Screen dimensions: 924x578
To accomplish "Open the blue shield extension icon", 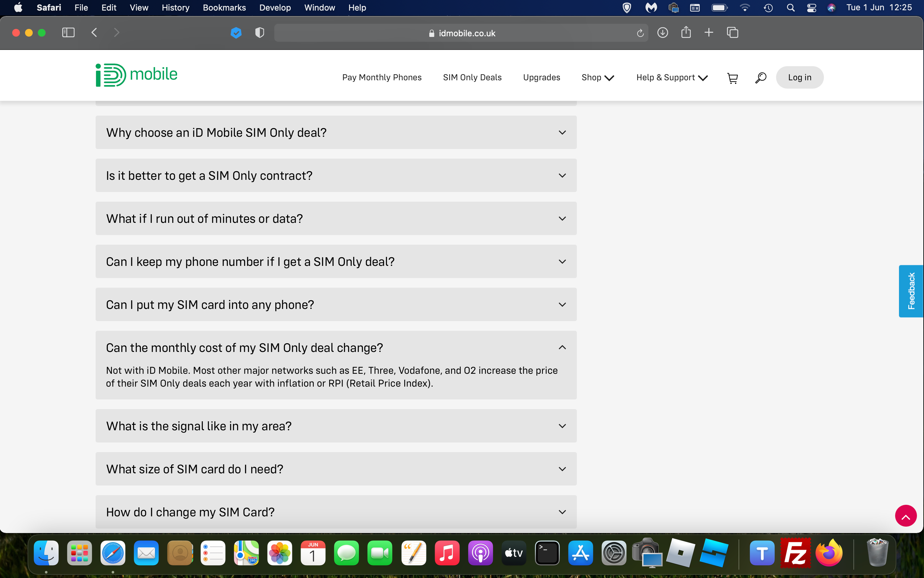I will click(236, 33).
